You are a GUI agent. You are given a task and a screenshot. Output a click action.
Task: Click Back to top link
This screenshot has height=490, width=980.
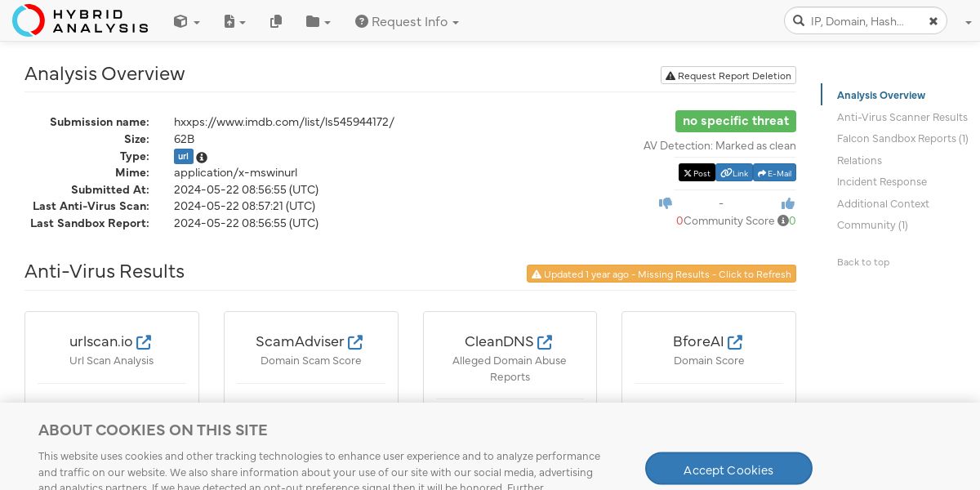(x=863, y=262)
